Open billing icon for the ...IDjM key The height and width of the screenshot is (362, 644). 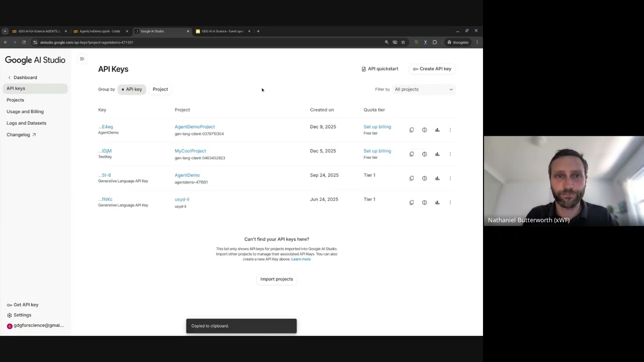tap(425, 154)
